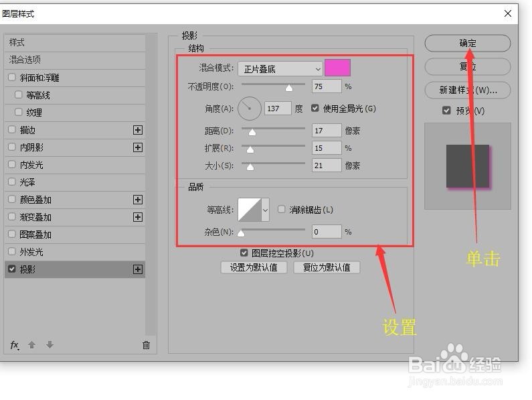Click the opacity input field showing 75
Screen dimensions: 532x400
pos(327,86)
